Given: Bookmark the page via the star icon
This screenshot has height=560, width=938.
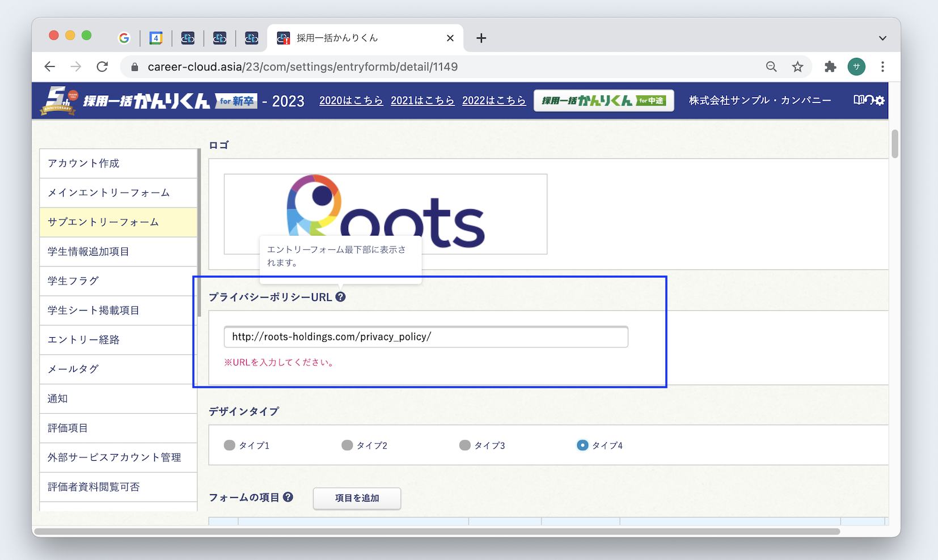Looking at the screenshot, I should [798, 66].
